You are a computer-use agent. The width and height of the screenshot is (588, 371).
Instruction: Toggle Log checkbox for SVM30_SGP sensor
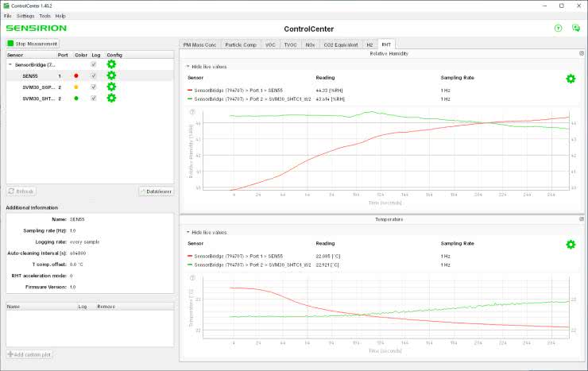pyautogui.click(x=94, y=87)
